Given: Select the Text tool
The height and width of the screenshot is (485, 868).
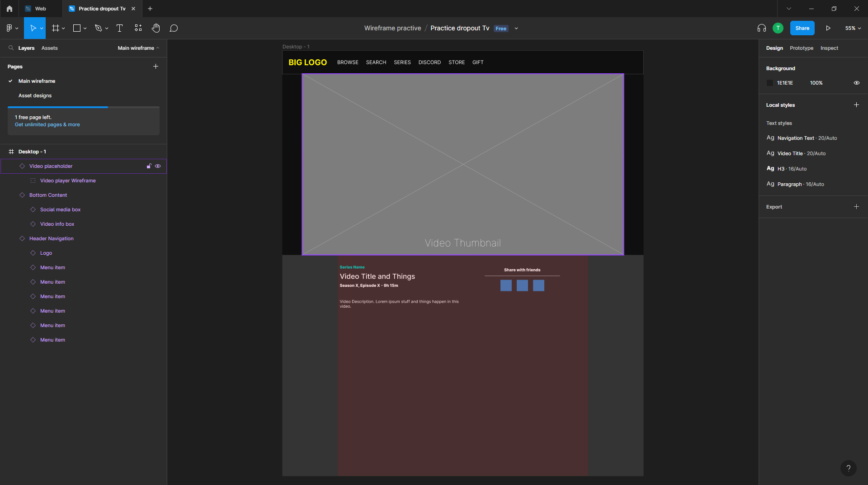Looking at the screenshot, I should tap(119, 28).
